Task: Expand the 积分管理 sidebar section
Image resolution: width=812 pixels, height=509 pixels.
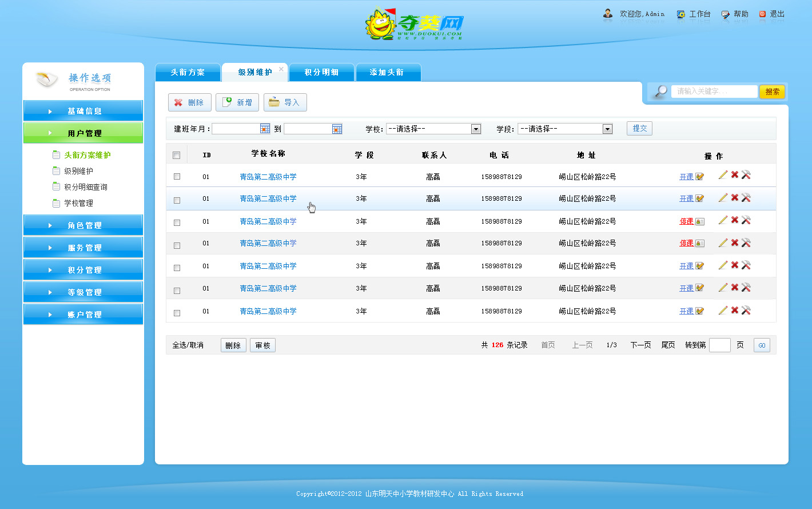Action: tap(83, 269)
